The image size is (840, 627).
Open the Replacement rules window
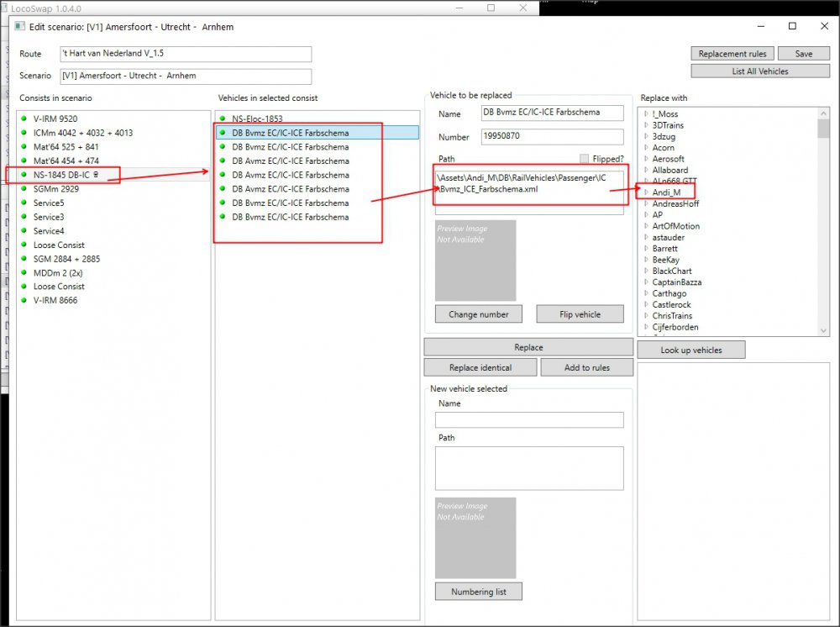(732, 54)
